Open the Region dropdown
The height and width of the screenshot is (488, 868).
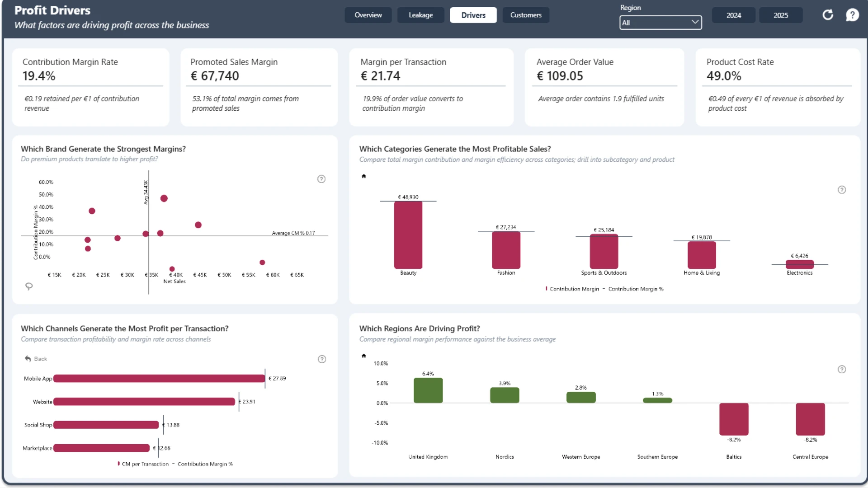(x=660, y=23)
